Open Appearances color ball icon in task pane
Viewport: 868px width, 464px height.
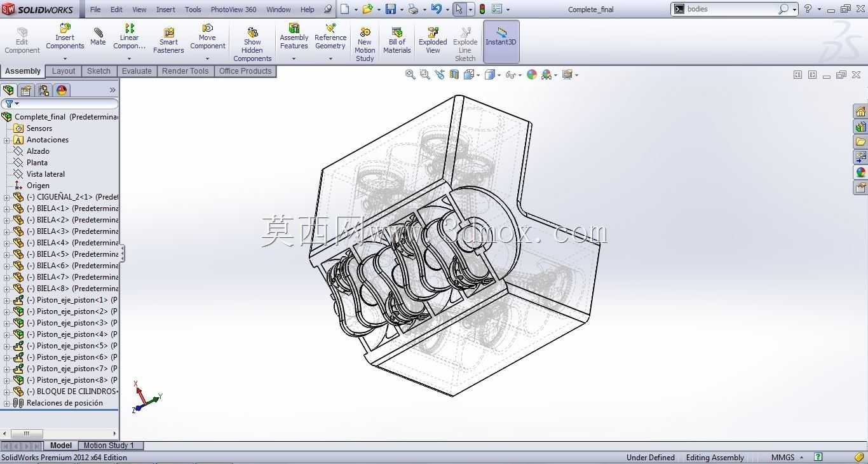860,172
